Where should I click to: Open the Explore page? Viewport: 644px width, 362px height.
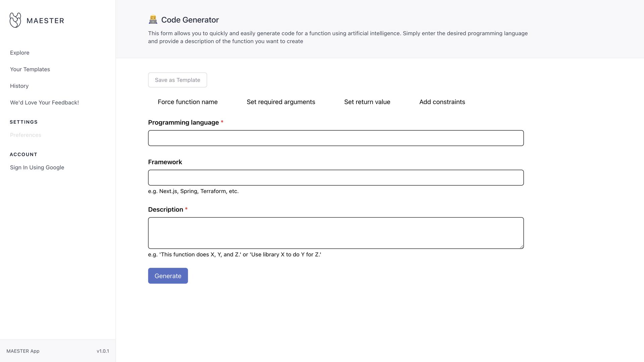pos(20,53)
